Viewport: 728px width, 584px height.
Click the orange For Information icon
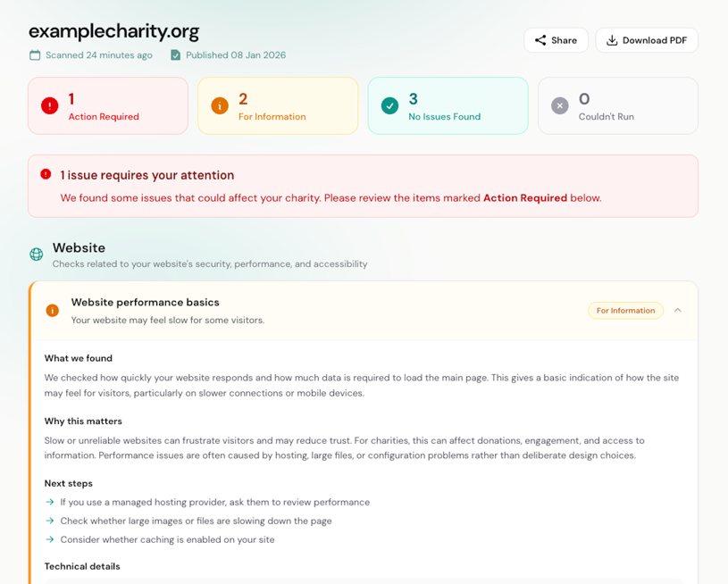pyautogui.click(x=220, y=105)
